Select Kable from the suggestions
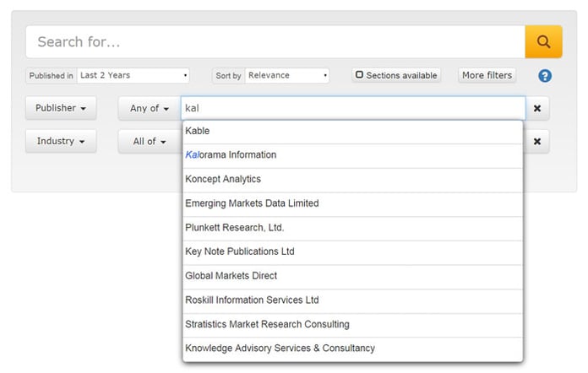588x373 pixels. [352, 132]
